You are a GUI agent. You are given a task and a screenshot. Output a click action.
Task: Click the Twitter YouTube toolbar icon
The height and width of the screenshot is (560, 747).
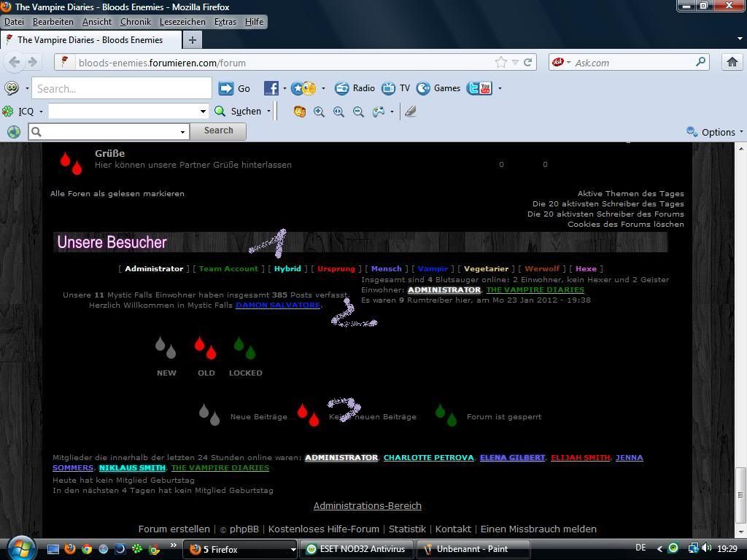[479, 88]
